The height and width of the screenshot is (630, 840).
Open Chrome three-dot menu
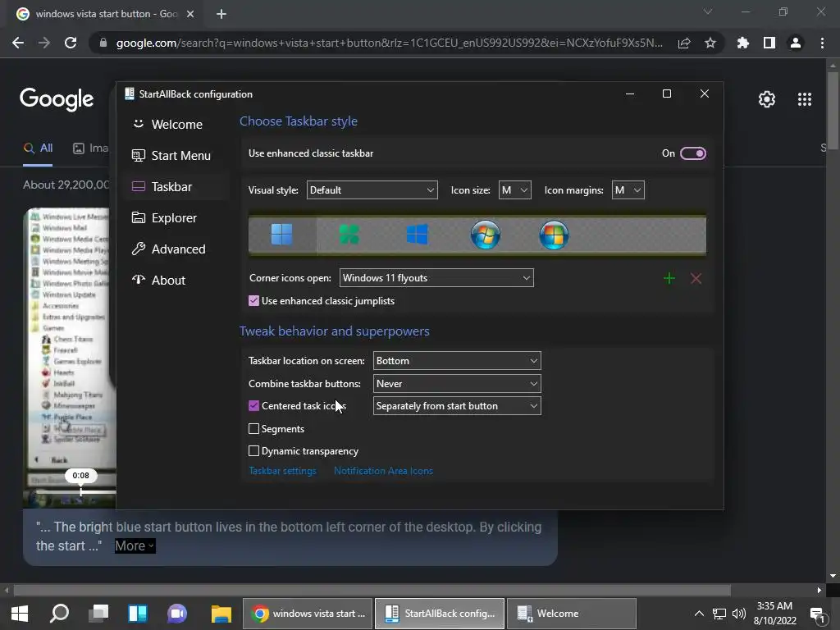point(822,43)
